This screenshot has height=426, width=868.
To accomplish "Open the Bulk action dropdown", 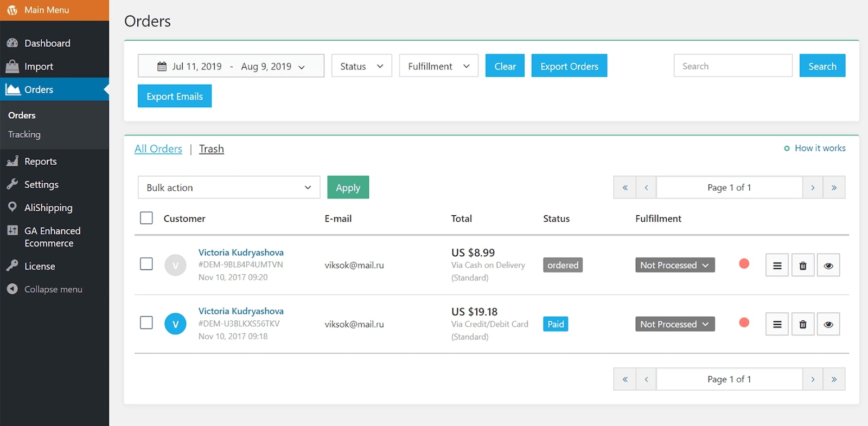I will tap(228, 188).
